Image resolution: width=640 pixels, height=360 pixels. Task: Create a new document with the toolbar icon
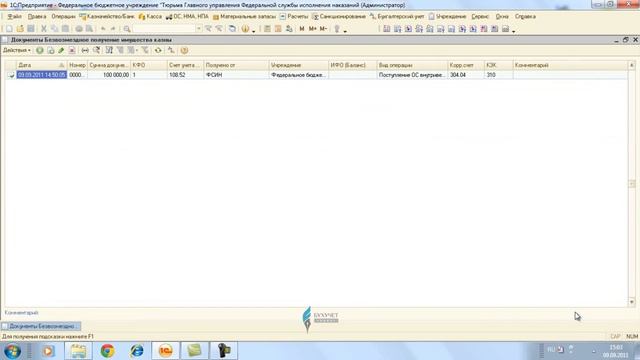9,29
